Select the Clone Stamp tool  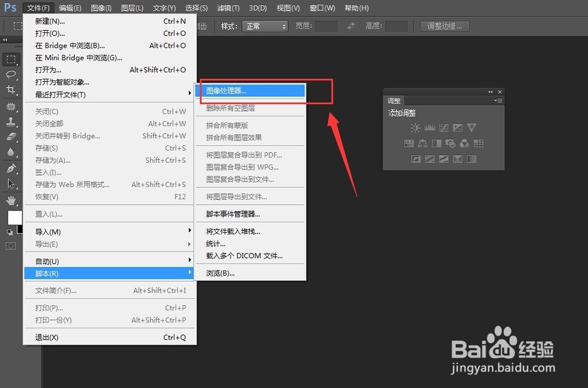(x=11, y=122)
